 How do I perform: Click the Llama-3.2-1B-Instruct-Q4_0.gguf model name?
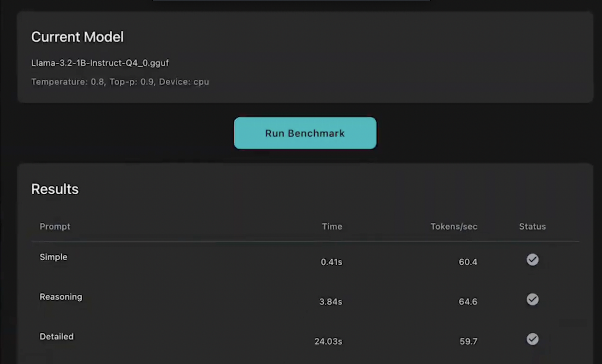coord(100,63)
